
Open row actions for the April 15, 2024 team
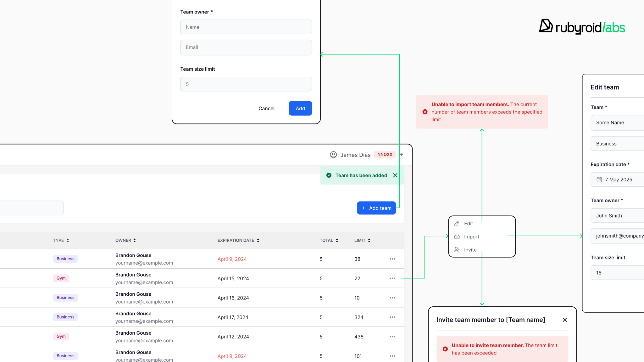[392, 278]
